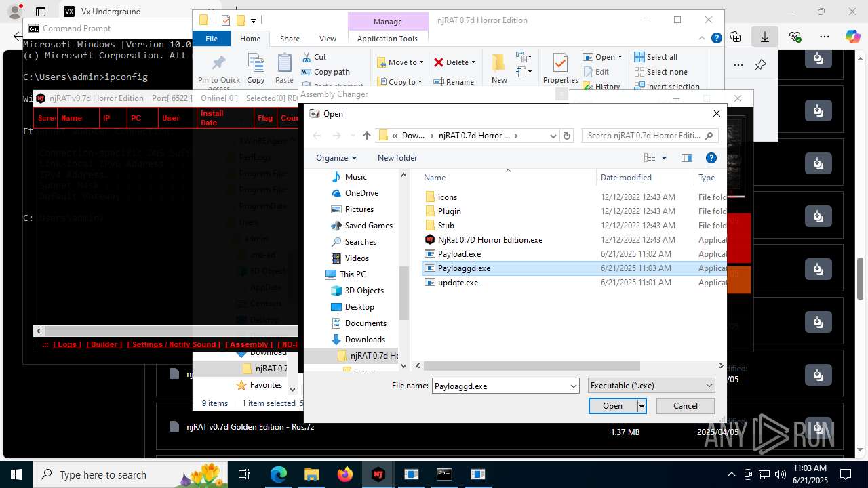
Task: Open the address bar history dropdown
Action: (552, 136)
